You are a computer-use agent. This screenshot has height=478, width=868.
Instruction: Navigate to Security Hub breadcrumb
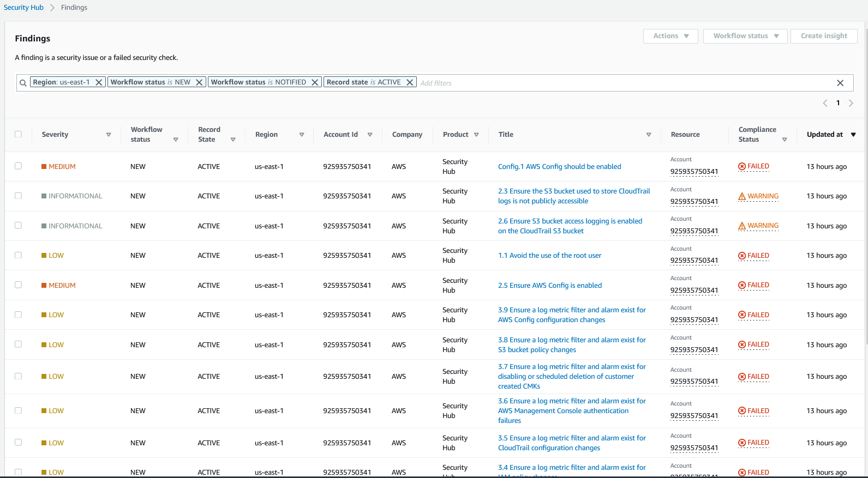click(23, 8)
